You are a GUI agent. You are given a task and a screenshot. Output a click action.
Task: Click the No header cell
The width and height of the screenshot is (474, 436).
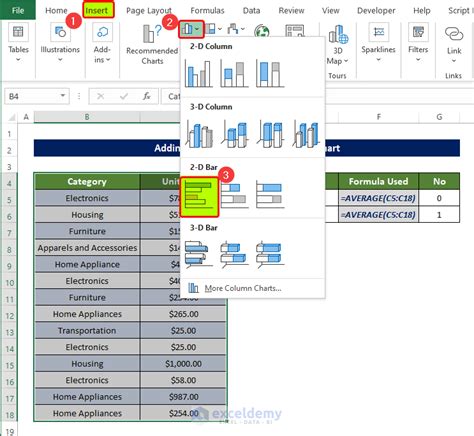[x=439, y=182]
